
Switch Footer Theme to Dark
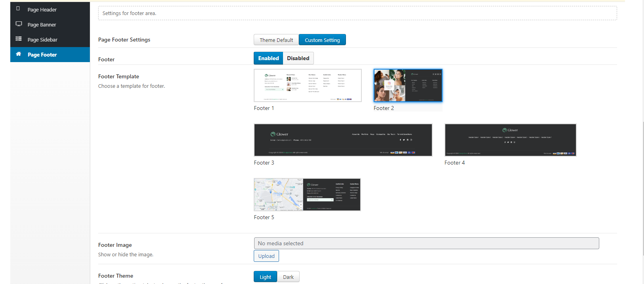(288, 277)
